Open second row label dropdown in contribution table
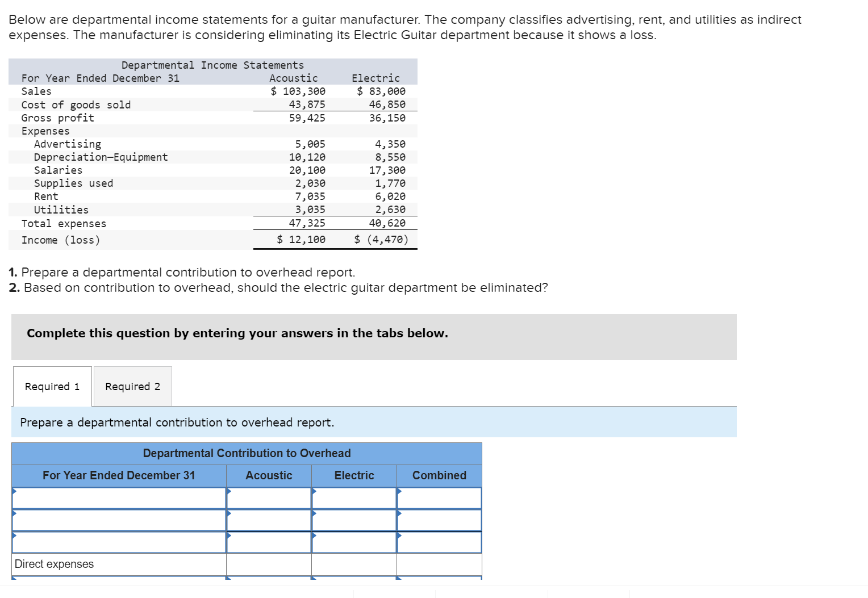Screen dimensions: 868x598 click(x=119, y=520)
